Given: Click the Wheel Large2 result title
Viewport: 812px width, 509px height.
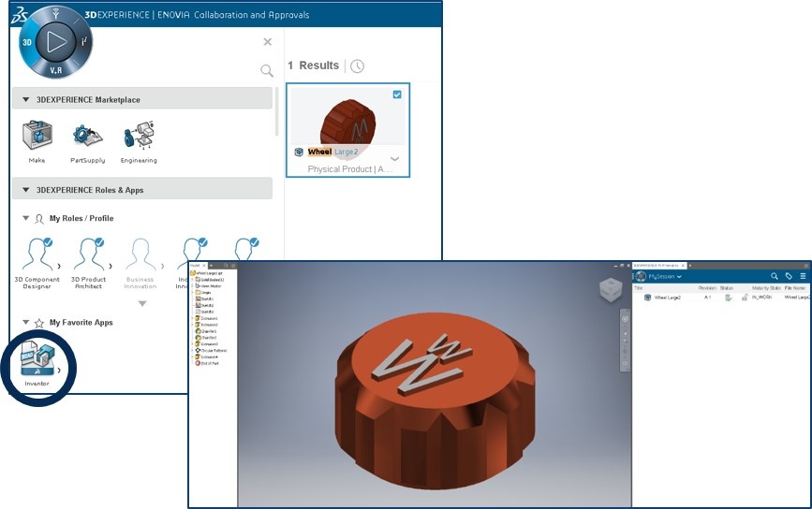Looking at the screenshot, I should coord(332,152).
